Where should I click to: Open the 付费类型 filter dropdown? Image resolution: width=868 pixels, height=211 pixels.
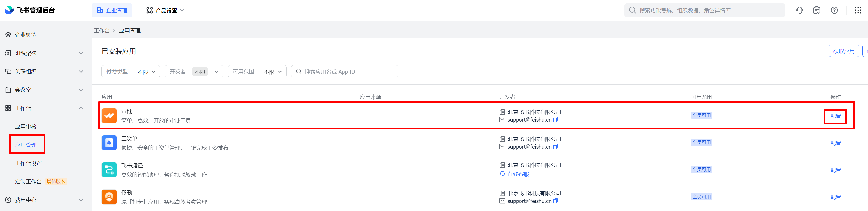pyautogui.click(x=131, y=72)
